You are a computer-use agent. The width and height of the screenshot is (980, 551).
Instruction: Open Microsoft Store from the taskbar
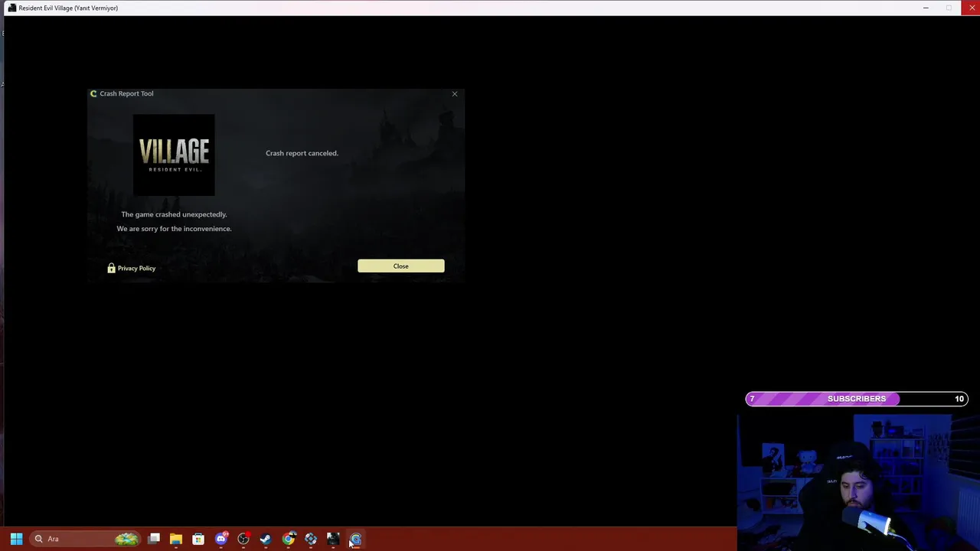tap(198, 539)
